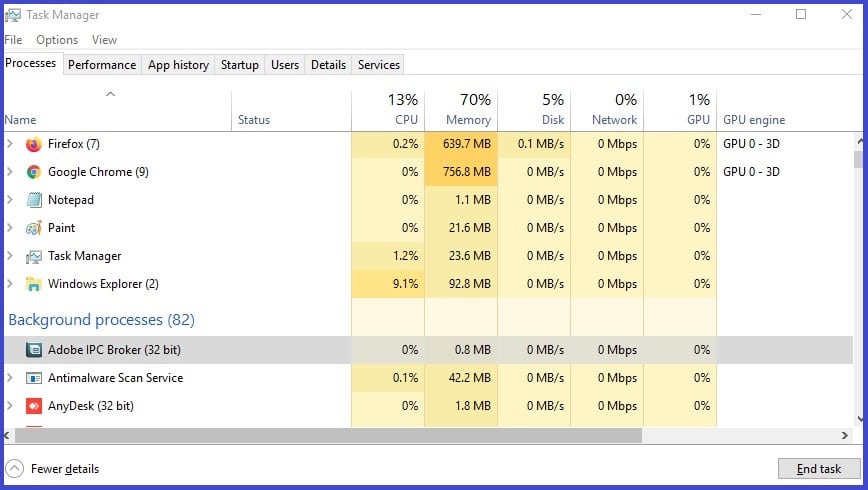Click Paint's 21.6 MB memory cell
Image resolution: width=868 pixels, height=490 pixels.
461,228
